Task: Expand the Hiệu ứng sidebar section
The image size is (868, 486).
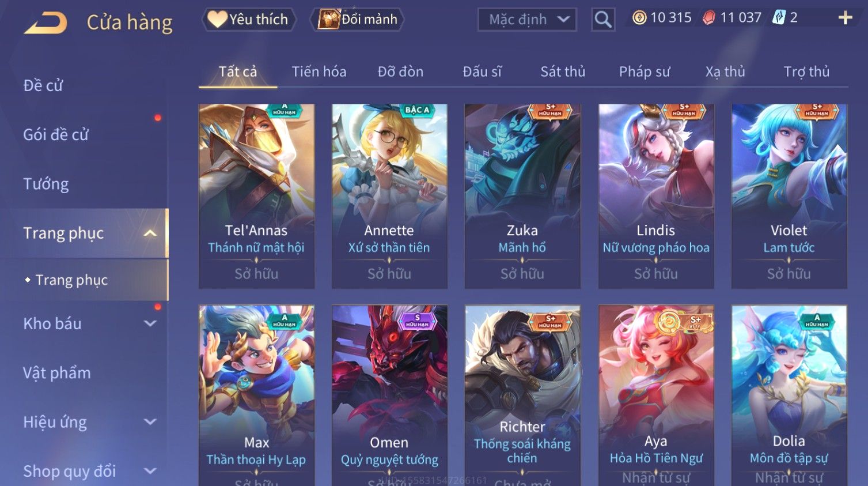Action: coord(150,422)
